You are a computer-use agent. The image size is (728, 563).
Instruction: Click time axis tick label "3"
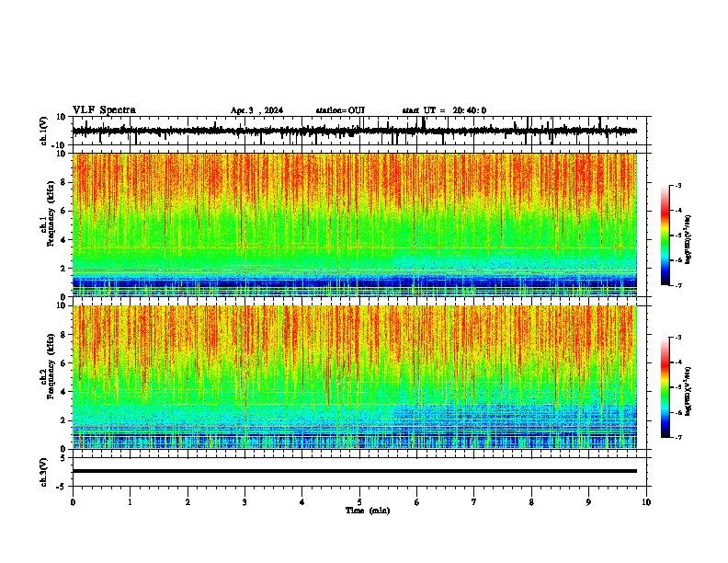point(245,502)
